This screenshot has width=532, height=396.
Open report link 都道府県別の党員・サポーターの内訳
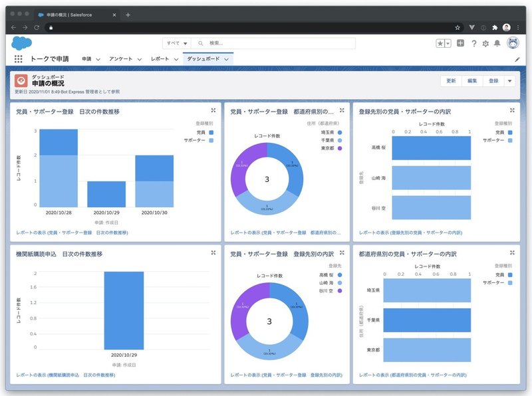coord(412,375)
